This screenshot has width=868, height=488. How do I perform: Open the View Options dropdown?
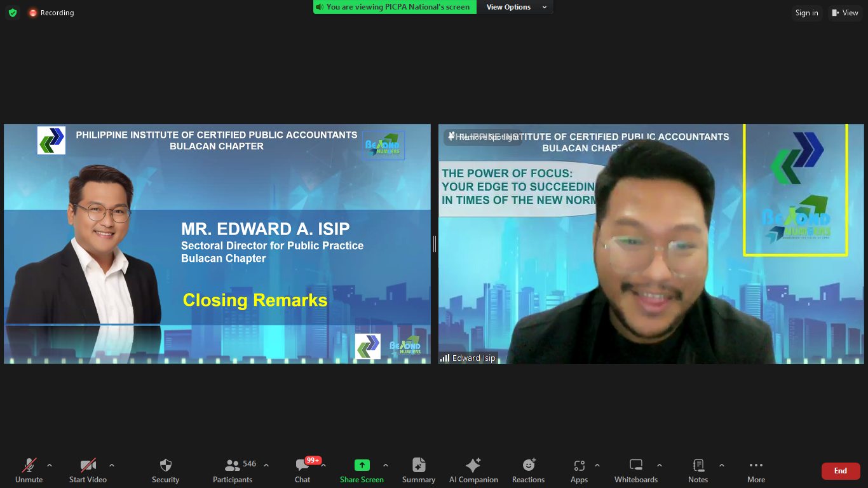coord(517,7)
